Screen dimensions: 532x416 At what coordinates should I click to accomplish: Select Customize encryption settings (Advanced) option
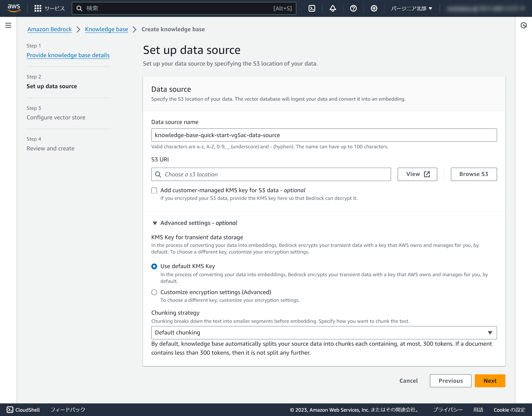click(154, 292)
